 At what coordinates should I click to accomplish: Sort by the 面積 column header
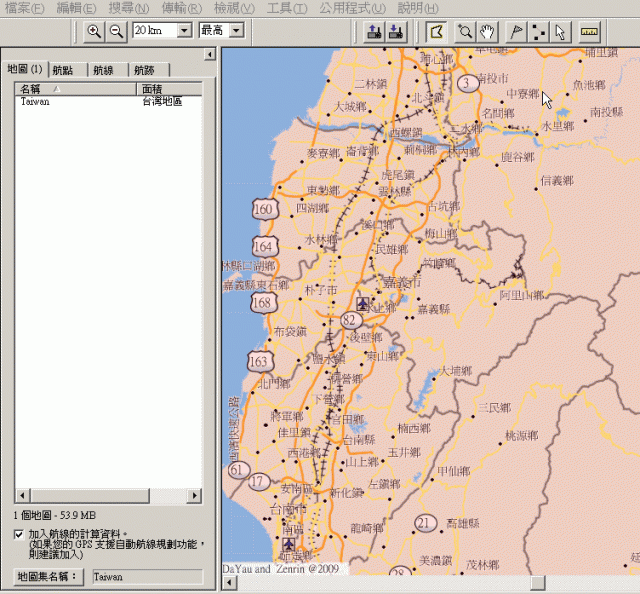(169, 89)
